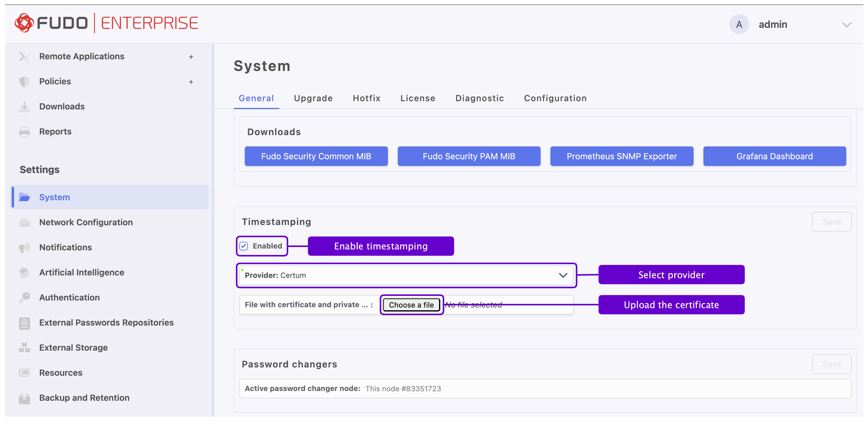This screenshot has height=424, width=868.
Task: Open Remote Applications using its icon
Action: click(24, 57)
